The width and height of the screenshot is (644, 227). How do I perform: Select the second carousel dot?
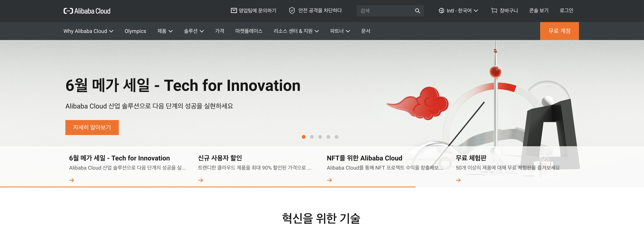tap(312, 137)
